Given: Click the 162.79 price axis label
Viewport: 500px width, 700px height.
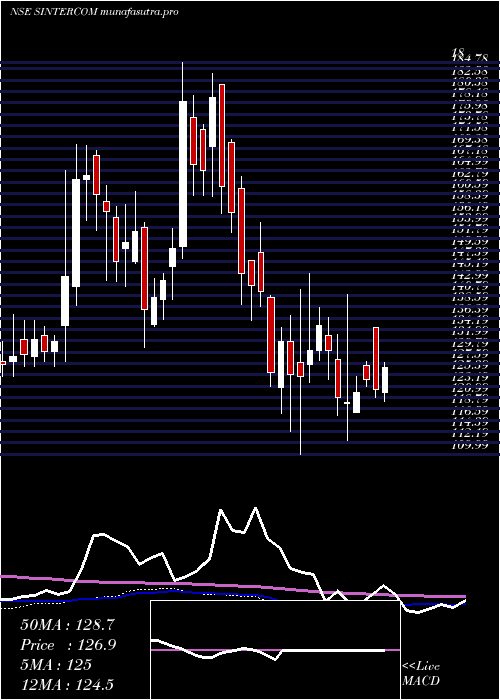Looking at the screenshot, I should 471,173.
